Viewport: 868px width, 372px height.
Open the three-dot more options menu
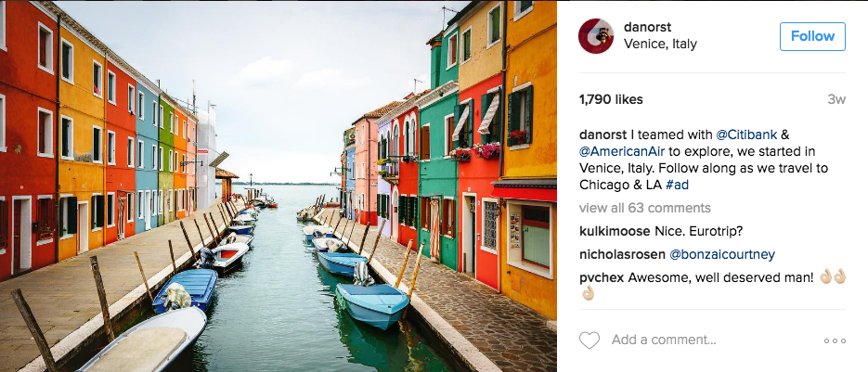point(835,341)
